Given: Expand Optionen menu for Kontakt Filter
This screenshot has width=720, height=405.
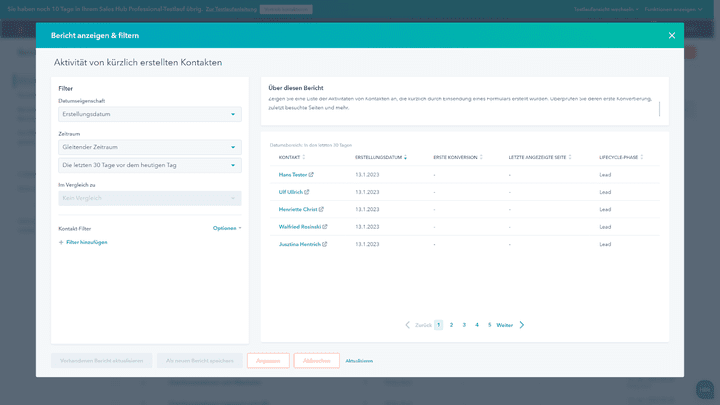Looking at the screenshot, I should (227, 228).
